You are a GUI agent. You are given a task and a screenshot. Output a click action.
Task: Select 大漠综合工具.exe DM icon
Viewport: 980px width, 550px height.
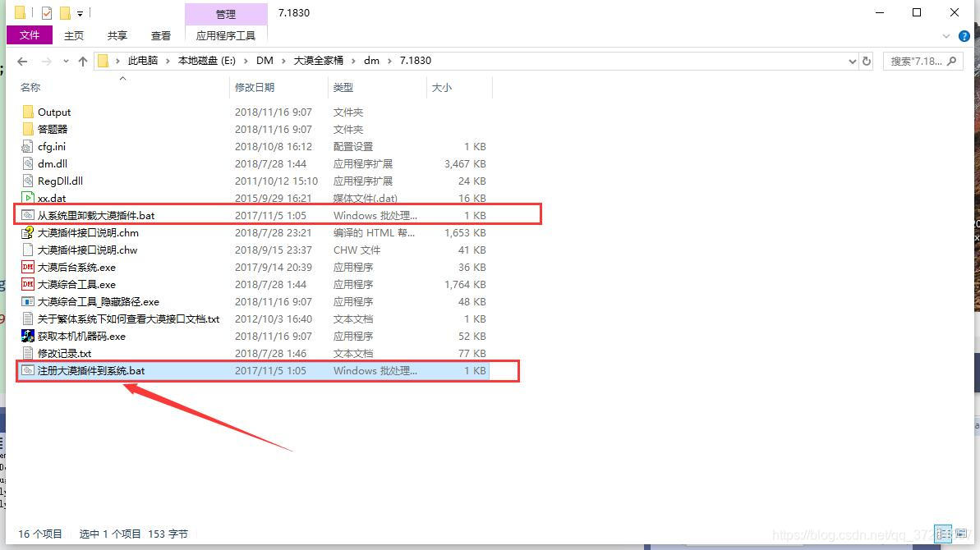coord(27,284)
